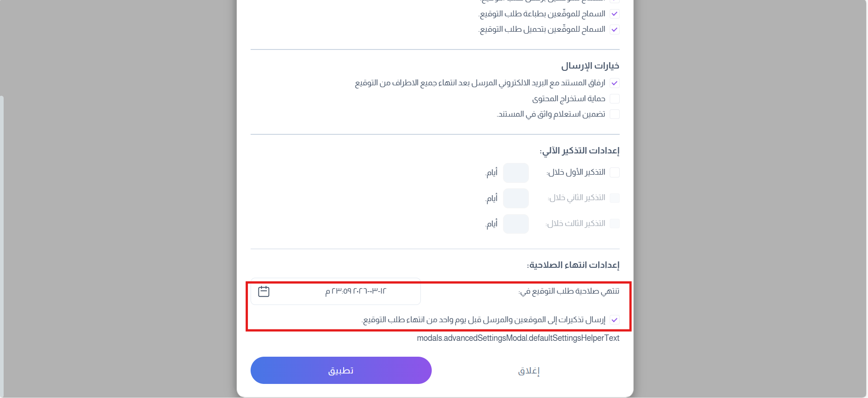The height and width of the screenshot is (398, 868).
Task: Disable reminders one day before request expiry
Action: pos(614,320)
